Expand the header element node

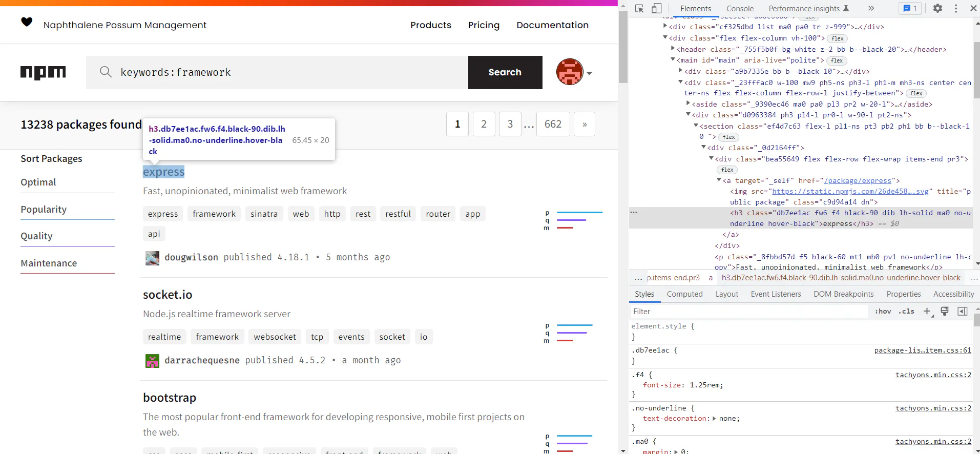[x=673, y=49]
